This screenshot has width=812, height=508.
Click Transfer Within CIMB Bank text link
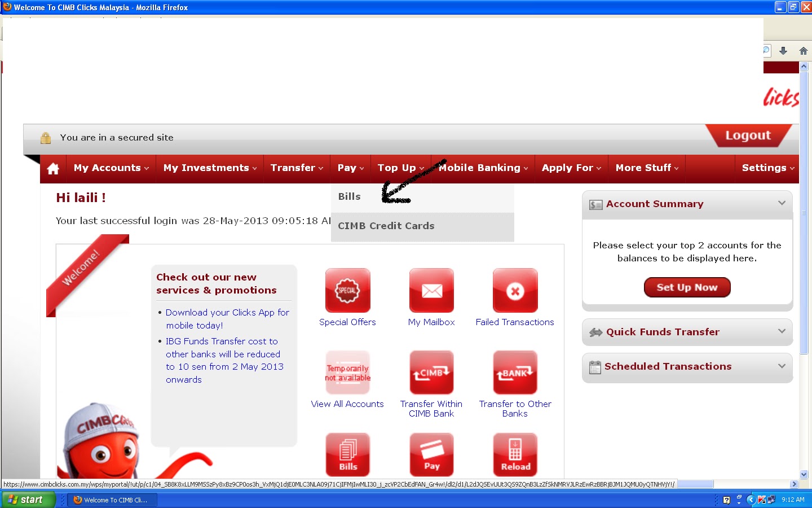(431, 409)
